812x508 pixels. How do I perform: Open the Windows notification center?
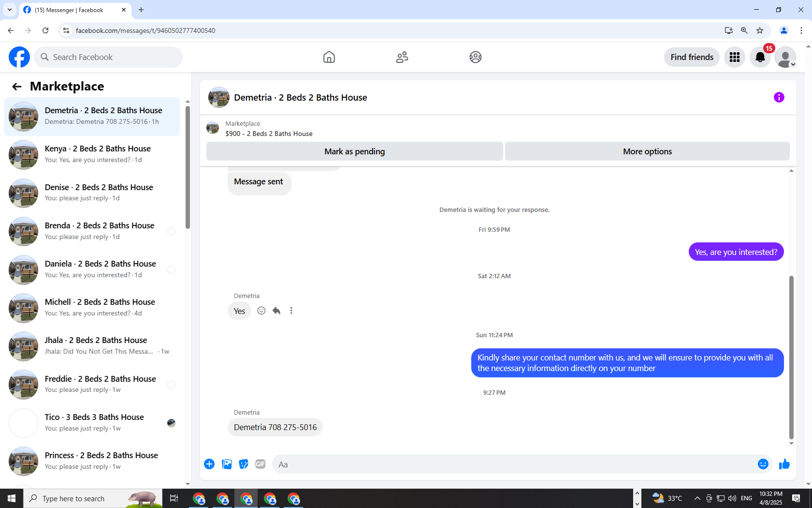point(796,498)
